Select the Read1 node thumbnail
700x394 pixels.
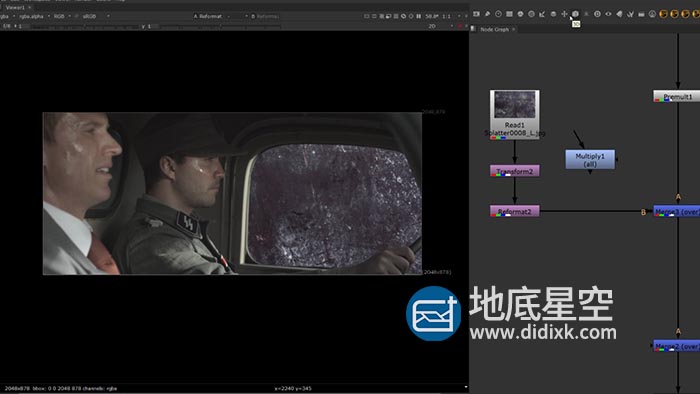pyautogui.click(x=514, y=104)
